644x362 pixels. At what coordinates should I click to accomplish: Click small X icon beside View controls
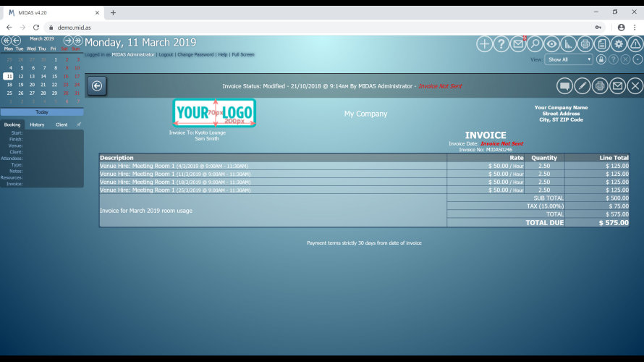625,59
